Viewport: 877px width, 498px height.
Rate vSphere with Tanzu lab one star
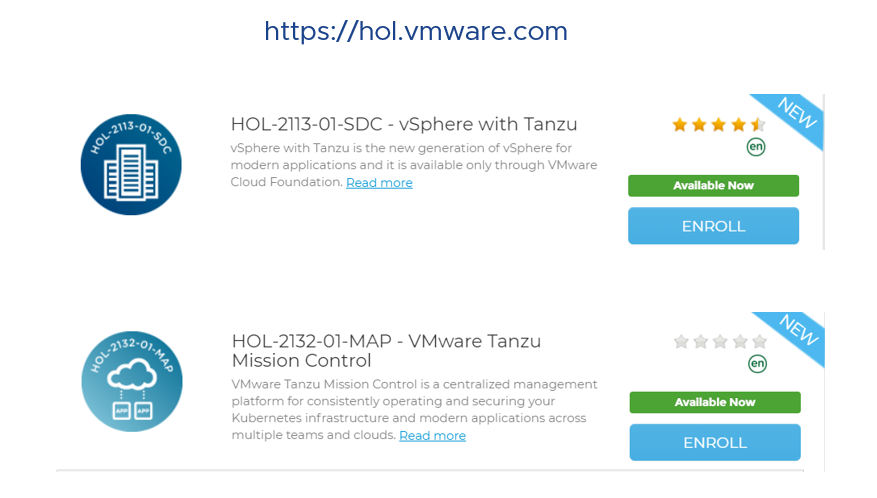[680, 124]
